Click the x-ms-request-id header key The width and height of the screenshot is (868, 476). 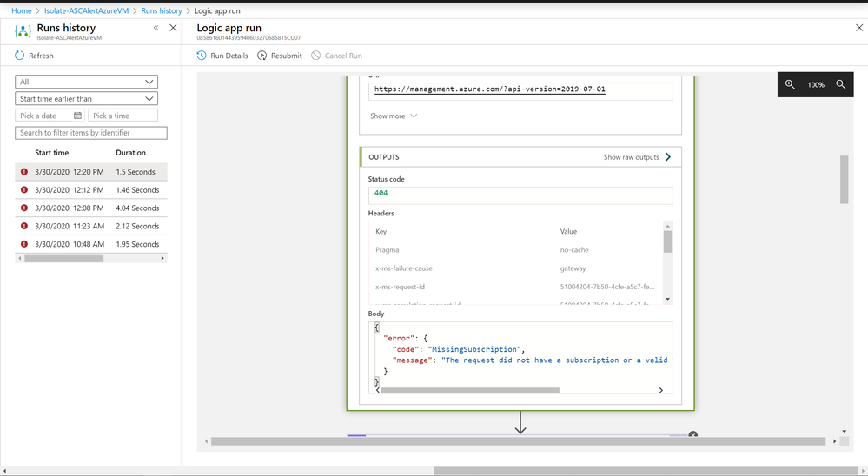(401, 287)
